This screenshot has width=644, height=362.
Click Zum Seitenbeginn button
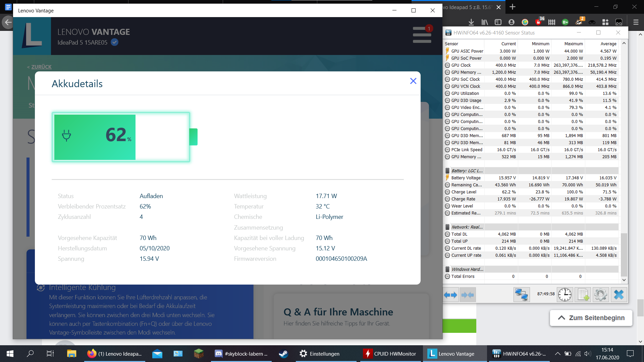pyautogui.click(x=591, y=318)
